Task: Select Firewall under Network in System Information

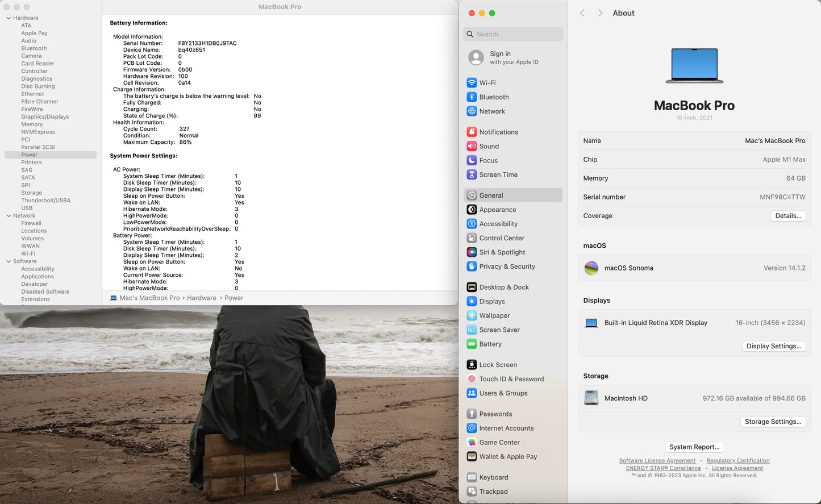Action: [31, 223]
